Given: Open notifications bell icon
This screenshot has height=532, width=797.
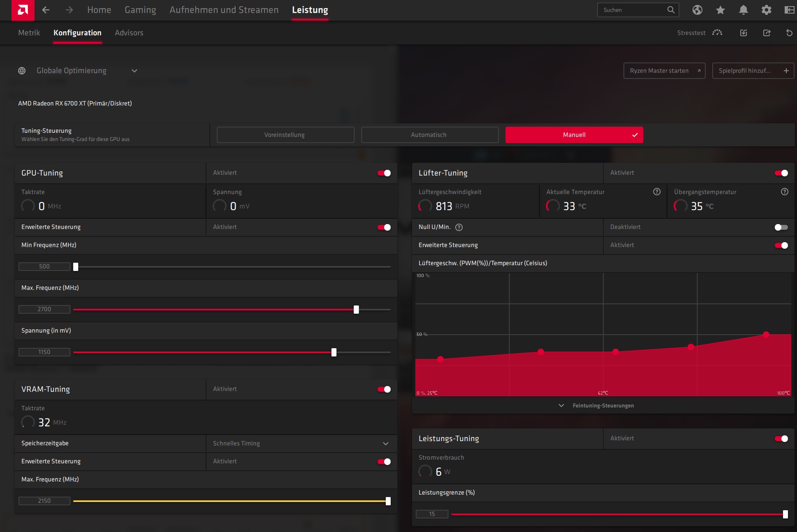Looking at the screenshot, I should click(x=743, y=10).
